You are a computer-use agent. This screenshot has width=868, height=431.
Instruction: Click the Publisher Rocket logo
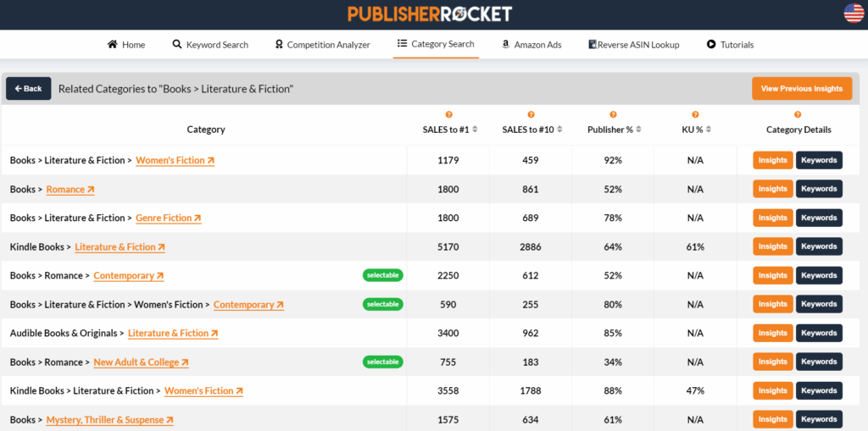pyautogui.click(x=430, y=14)
